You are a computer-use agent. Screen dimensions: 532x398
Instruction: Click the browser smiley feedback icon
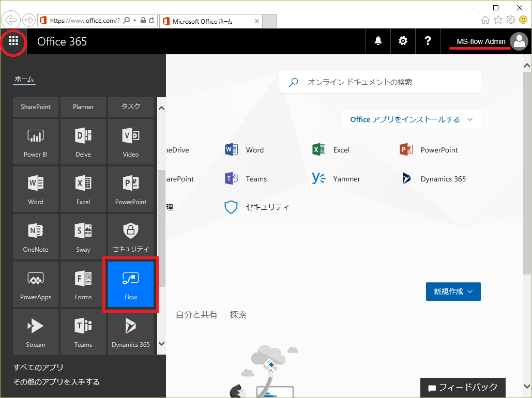523,20
